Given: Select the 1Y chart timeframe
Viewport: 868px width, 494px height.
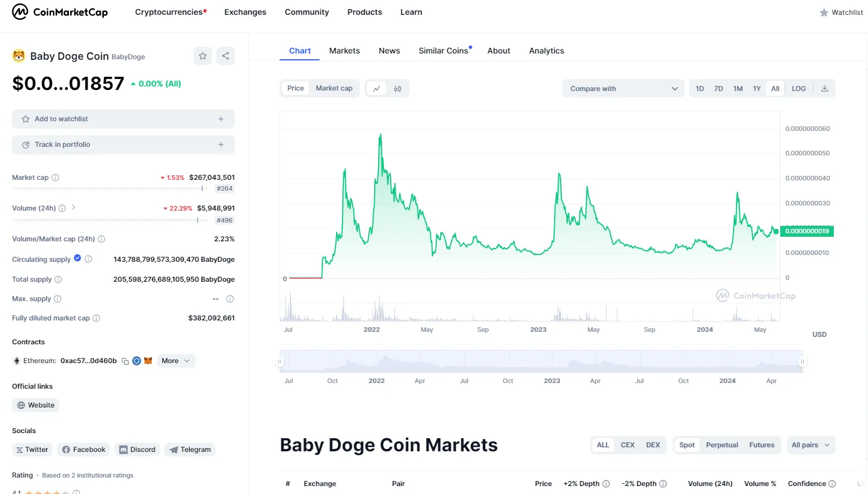Looking at the screenshot, I should (756, 88).
